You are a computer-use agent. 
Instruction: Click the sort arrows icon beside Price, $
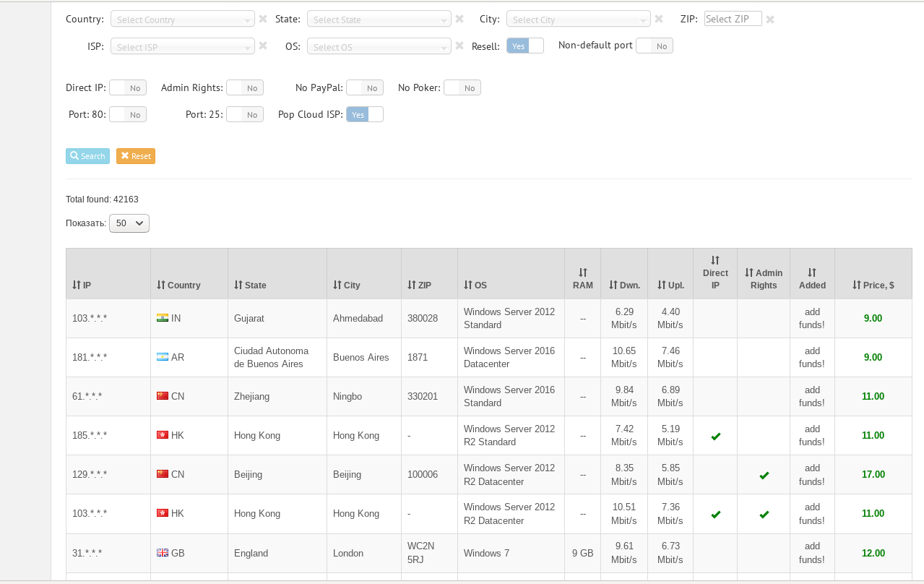coord(857,285)
